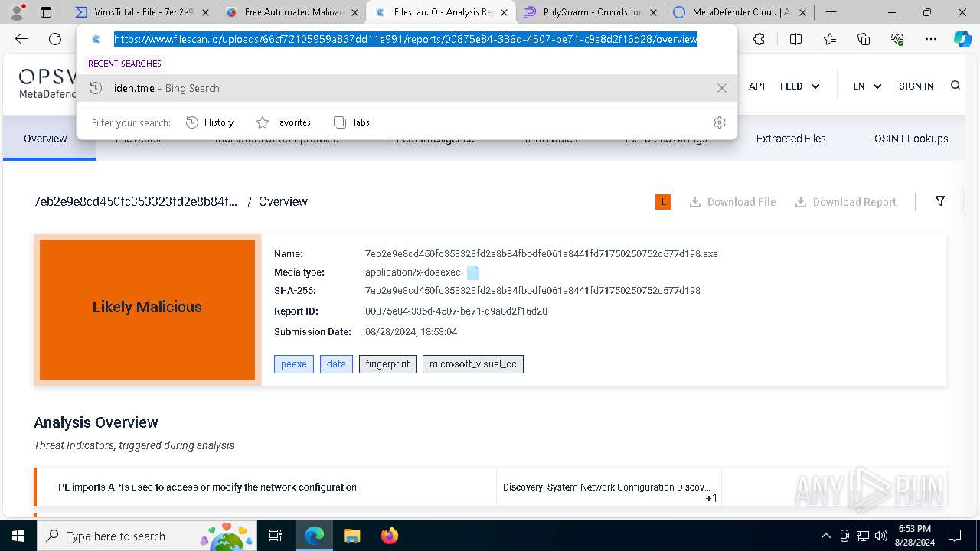The image size is (980, 551).
Task: Open the site search magnifier icon
Action: tap(955, 86)
